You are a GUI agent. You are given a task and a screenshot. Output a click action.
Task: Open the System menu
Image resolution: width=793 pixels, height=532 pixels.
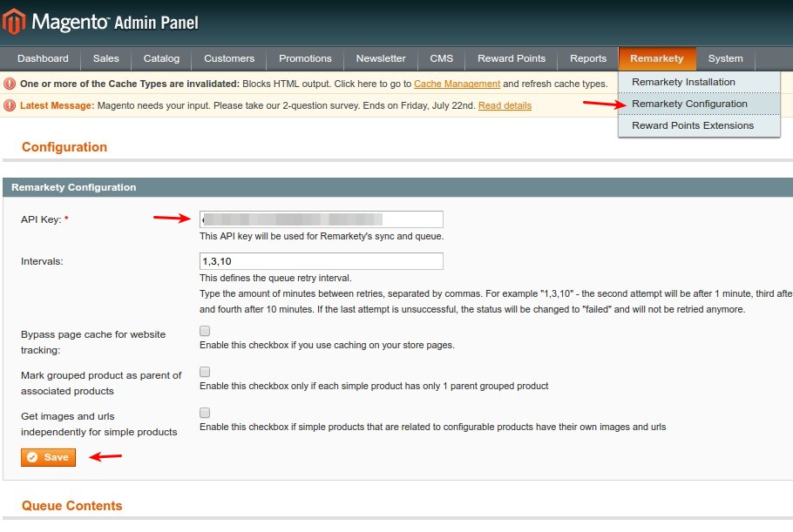click(x=726, y=58)
